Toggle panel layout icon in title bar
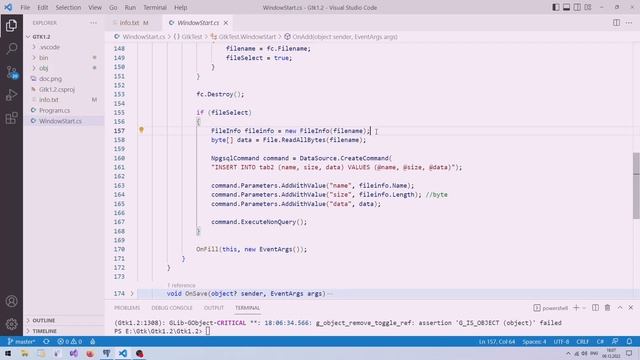640x360 pixels. (567, 7)
